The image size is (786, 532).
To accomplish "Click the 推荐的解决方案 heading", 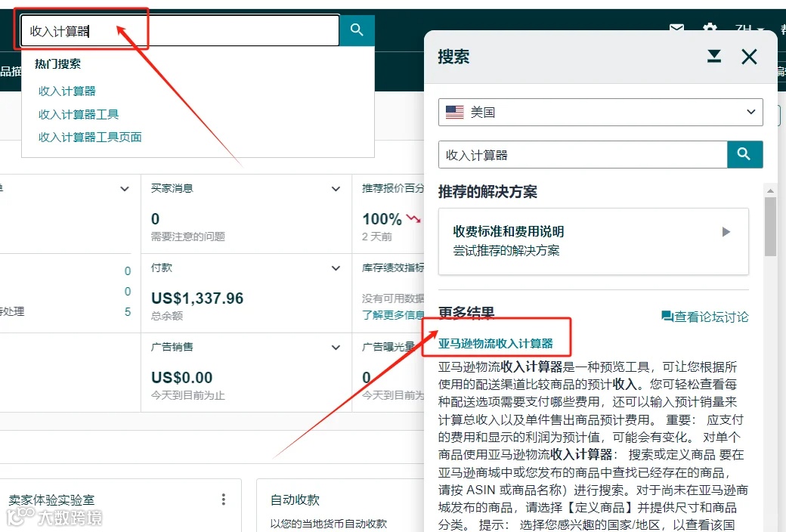I will click(487, 191).
